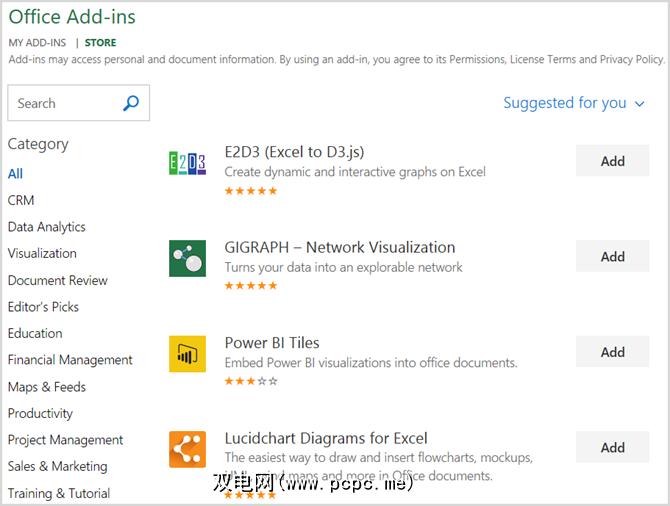Click the GIGRAPH network visualization icon
The image size is (670, 506).
(x=187, y=258)
